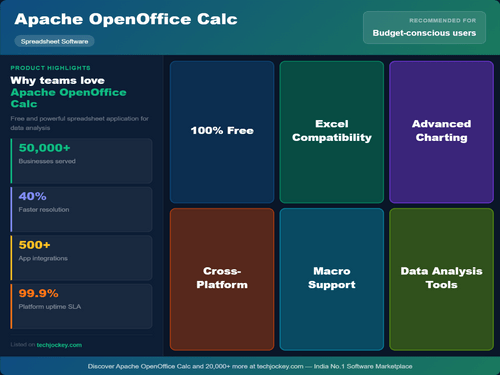Click the 'Budget-conscious users' recommendation text
This screenshot has width=500, height=375.
coord(424,33)
